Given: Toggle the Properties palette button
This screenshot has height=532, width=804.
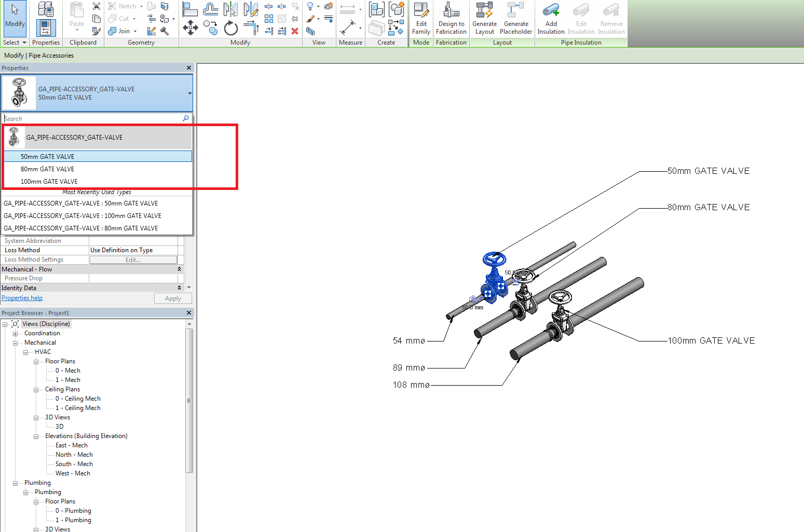Looking at the screenshot, I should [x=46, y=29].
